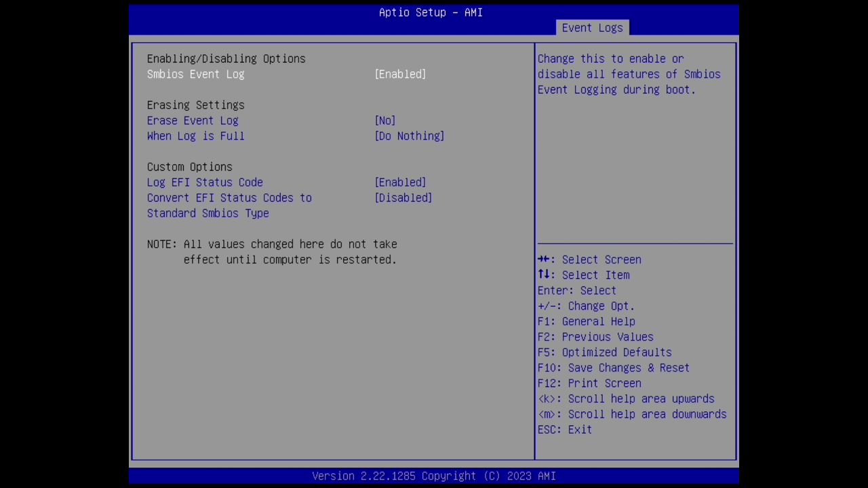Viewport: 868px width, 488px height.
Task: Click the ESC: Exit hint
Action: point(565,430)
